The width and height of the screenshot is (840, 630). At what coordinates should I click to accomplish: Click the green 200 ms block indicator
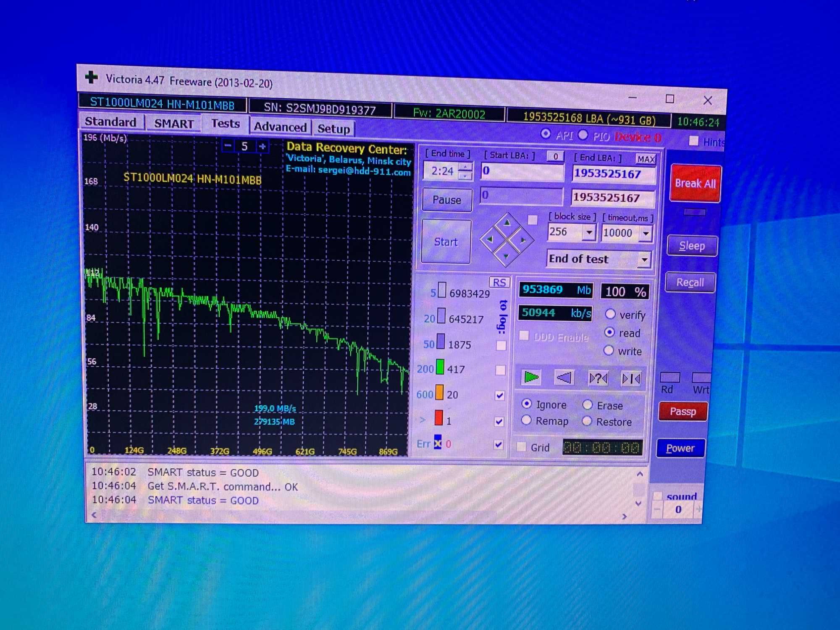pyautogui.click(x=440, y=367)
